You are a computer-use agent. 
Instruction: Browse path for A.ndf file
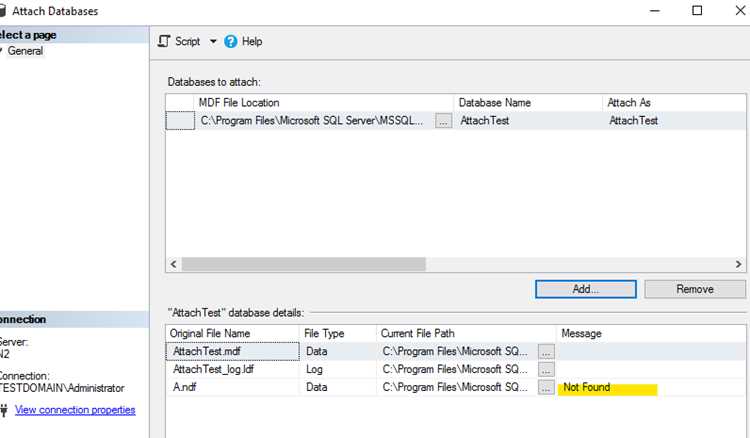click(x=546, y=387)
